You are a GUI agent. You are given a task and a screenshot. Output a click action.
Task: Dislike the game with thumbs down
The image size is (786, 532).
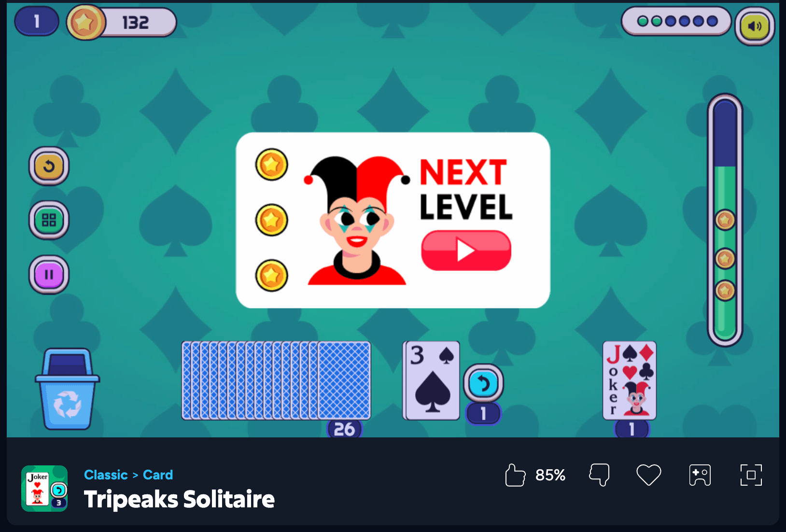(599, 475)
